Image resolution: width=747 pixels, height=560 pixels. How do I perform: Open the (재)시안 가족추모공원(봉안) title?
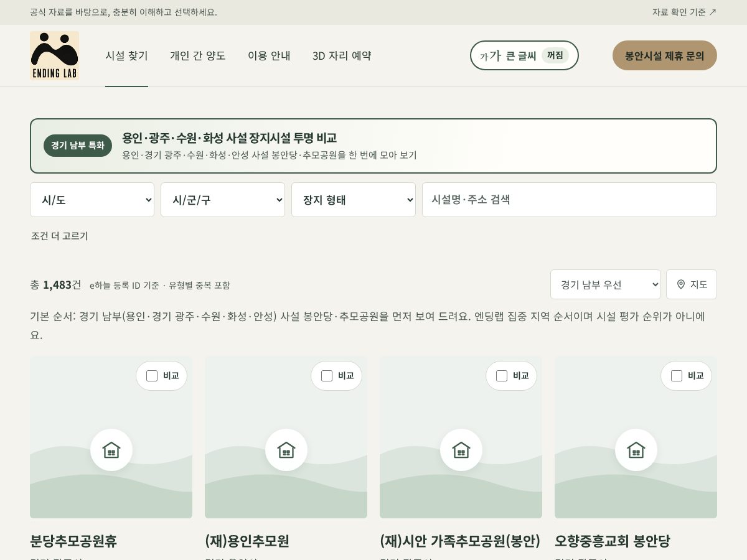tap(460, 541)
